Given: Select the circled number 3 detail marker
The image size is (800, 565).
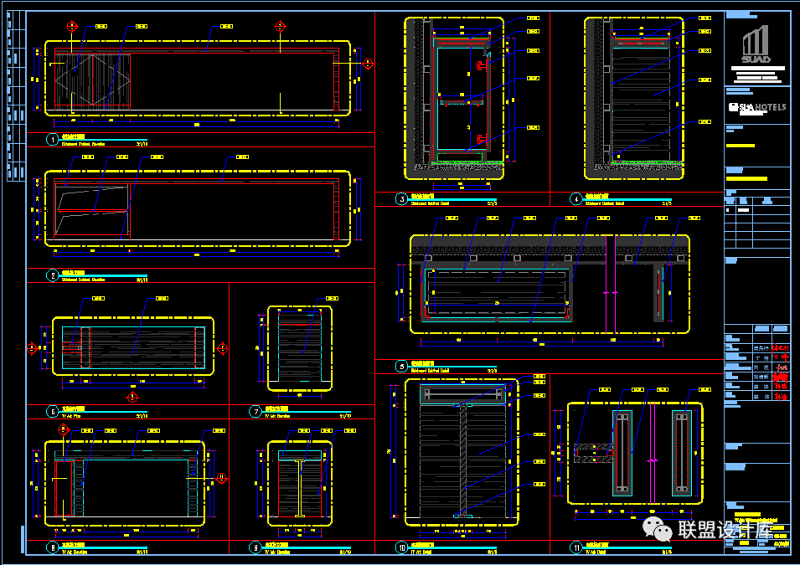Looking at the screenshot, I should pos(401,199).
